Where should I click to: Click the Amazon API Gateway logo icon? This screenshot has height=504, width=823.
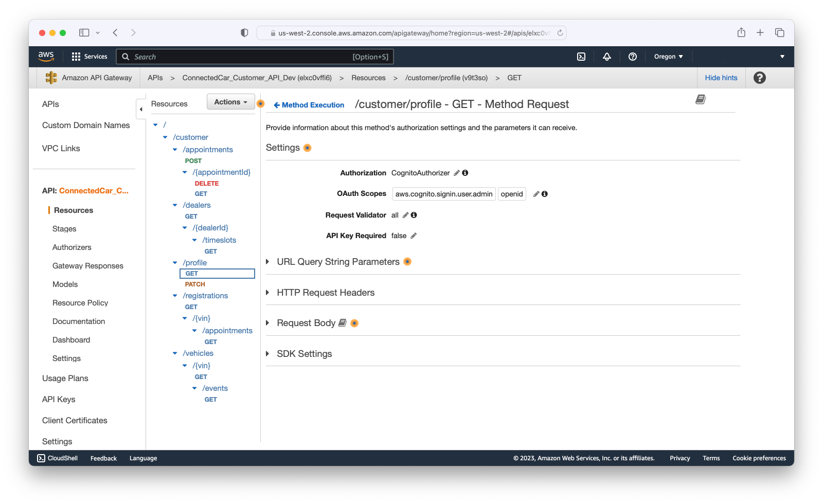[x=51, y=78]
